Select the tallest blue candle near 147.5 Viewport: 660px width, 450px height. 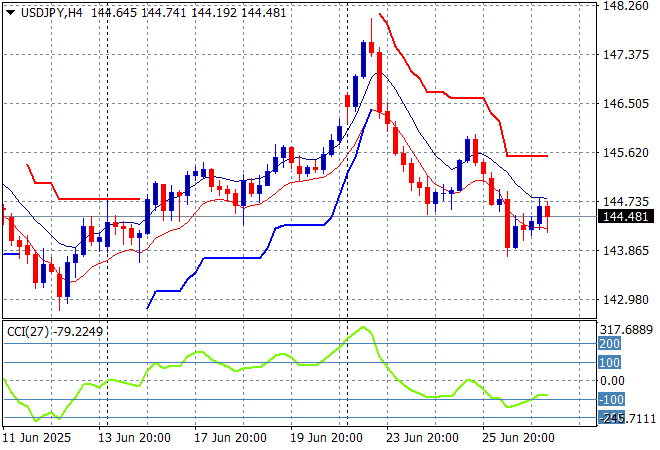[x=364, y=59]
